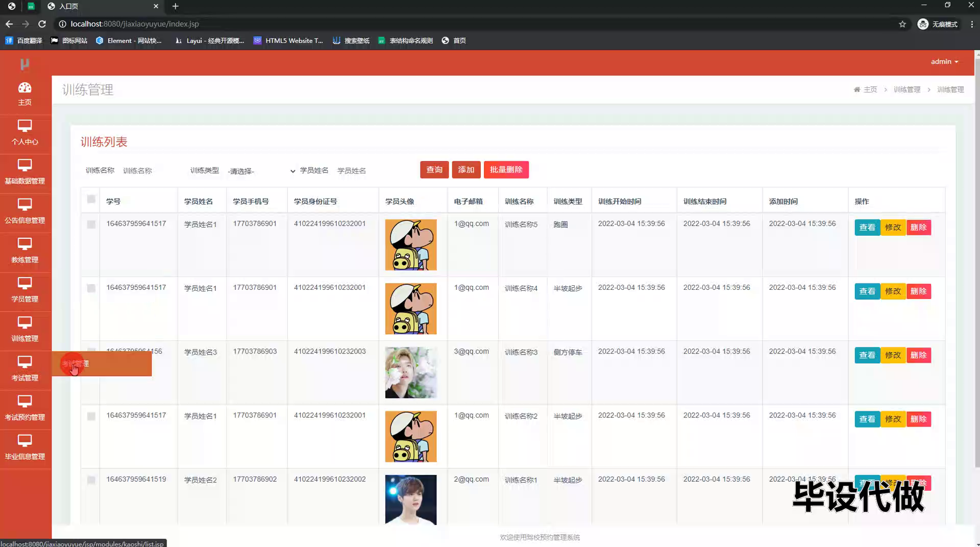Screen dimensions: 980x547
Task: View the 训练名称4 record with 查看
Action: pyautogui.click(x=867, y=291)
